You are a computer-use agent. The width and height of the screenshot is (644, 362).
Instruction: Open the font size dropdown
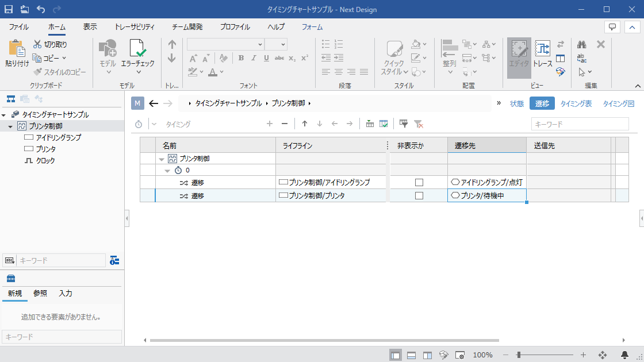(x=283, y=44)
